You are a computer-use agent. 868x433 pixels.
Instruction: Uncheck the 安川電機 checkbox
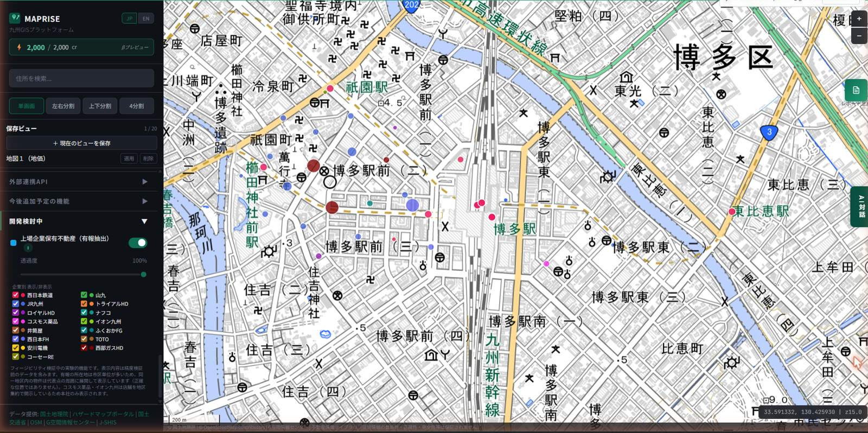tap(16, 348)
